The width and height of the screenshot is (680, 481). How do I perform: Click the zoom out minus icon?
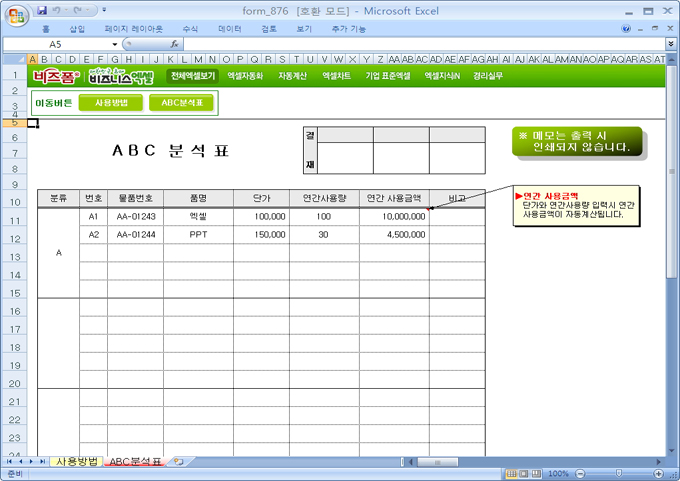[578, 473]
